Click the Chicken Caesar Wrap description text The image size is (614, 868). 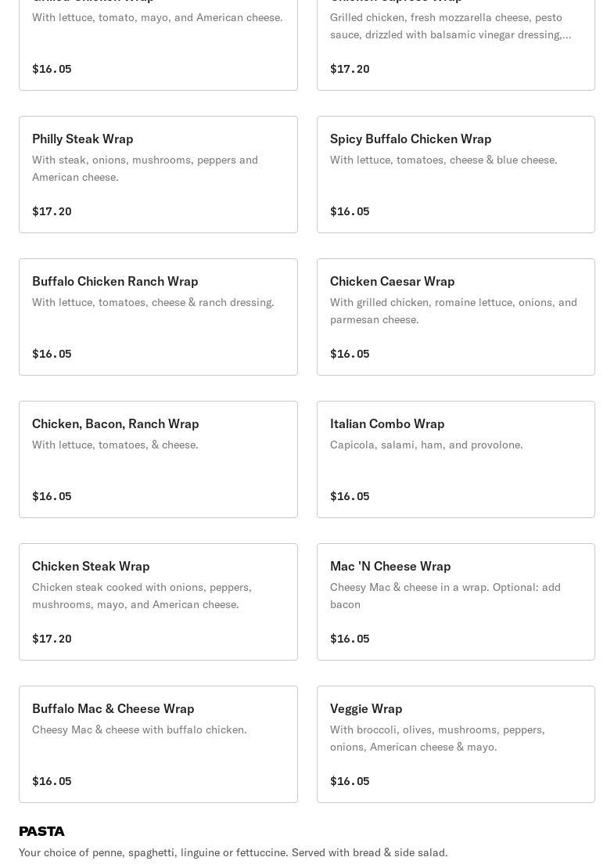pyautogui.click(x=453, y=311)
